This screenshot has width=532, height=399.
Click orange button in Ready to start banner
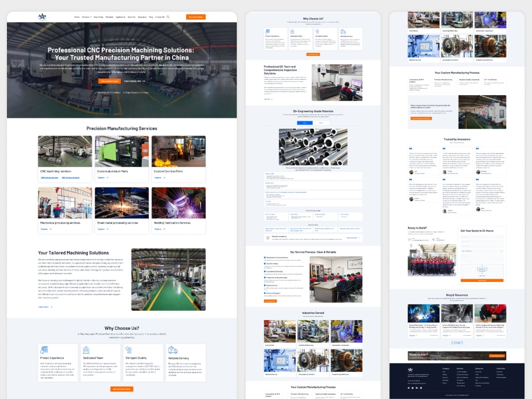[496, 355]
